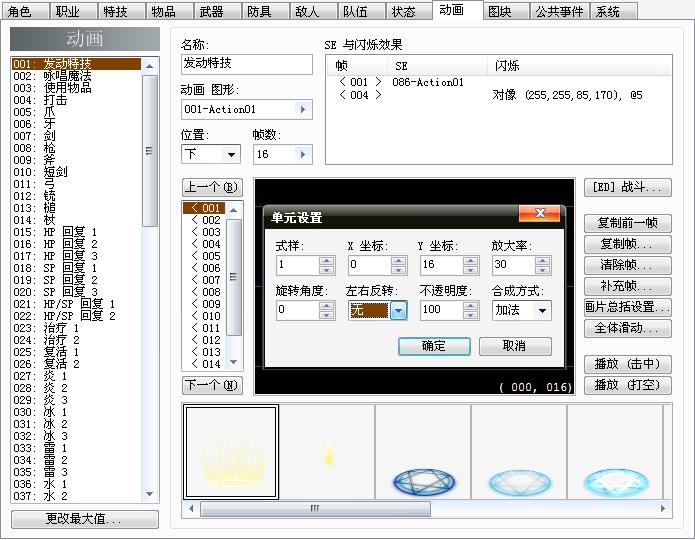Click the 清除帧... button

(x=627, y=265)
